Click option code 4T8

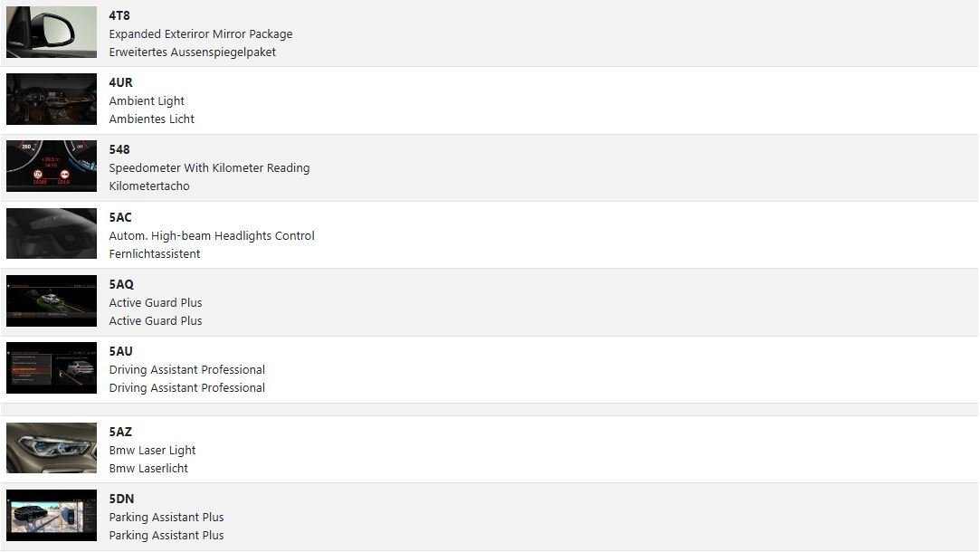pos(119,15)
